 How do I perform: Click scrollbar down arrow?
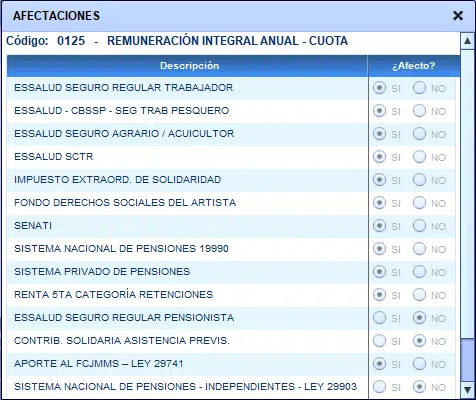coord(467,389)
